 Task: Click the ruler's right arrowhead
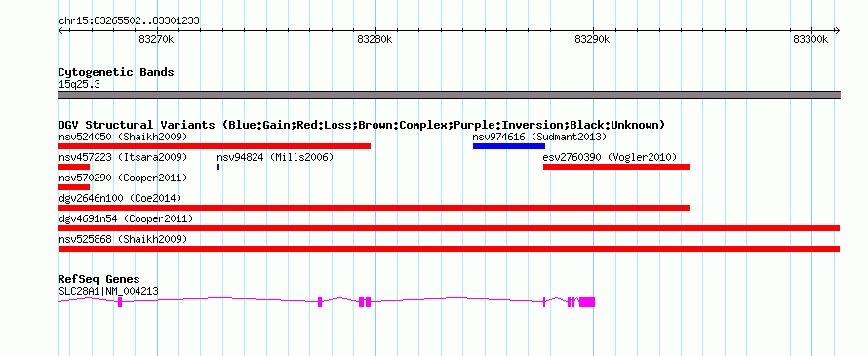(x=837, y=31)
